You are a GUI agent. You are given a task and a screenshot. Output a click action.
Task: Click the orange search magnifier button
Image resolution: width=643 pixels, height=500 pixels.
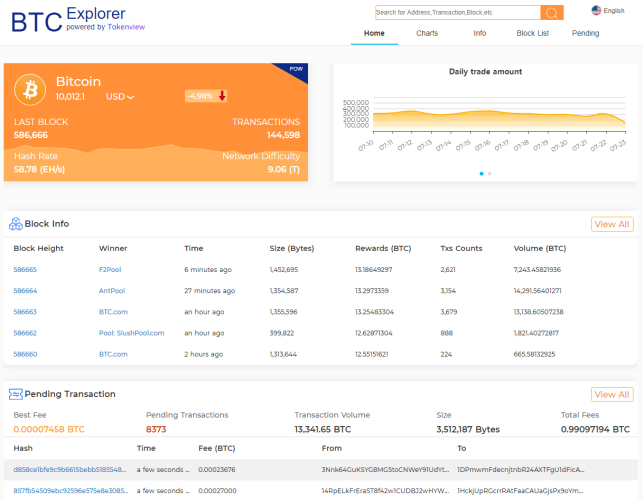click(552, 13)
